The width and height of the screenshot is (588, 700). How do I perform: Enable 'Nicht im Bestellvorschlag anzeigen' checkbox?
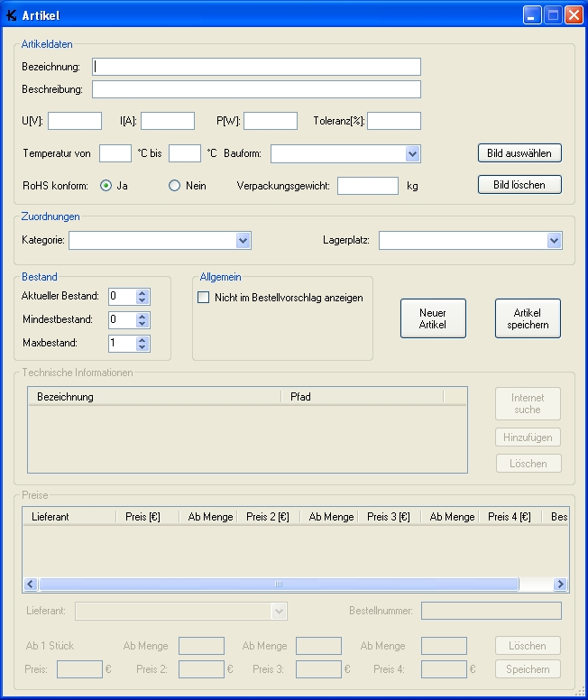pyautogui.click(x=203, y=298)
